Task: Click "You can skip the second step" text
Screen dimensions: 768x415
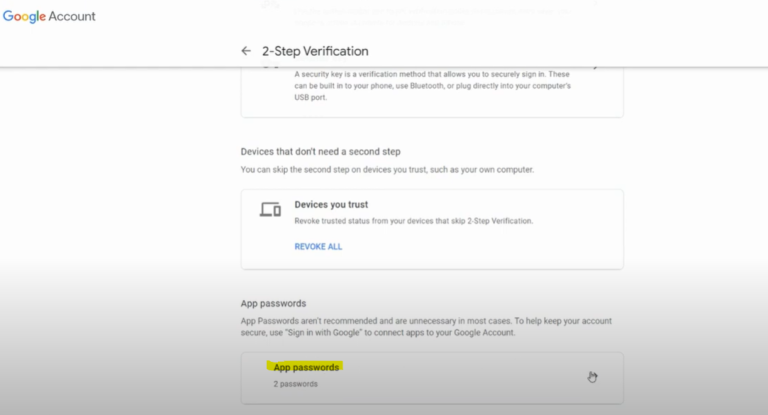Action: (387, 170)
